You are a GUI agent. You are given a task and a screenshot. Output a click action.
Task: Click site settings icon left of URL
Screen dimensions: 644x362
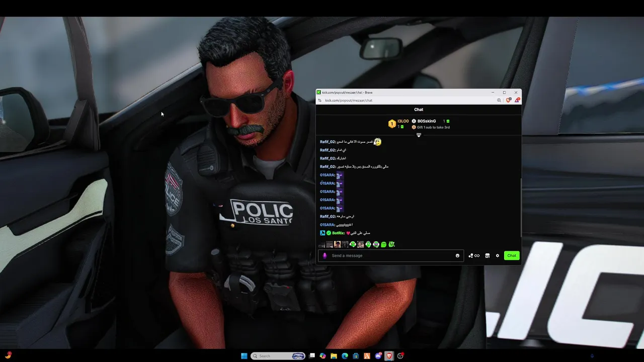point(320,100)
